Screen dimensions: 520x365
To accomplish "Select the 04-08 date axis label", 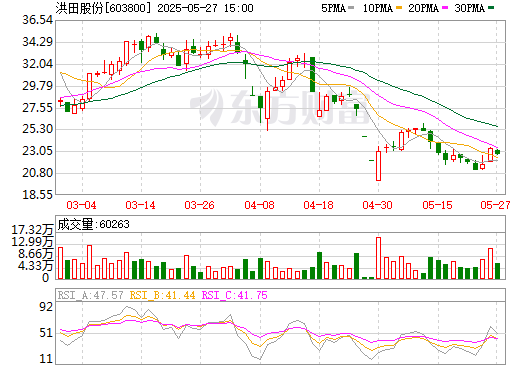I will click(259, 205).
